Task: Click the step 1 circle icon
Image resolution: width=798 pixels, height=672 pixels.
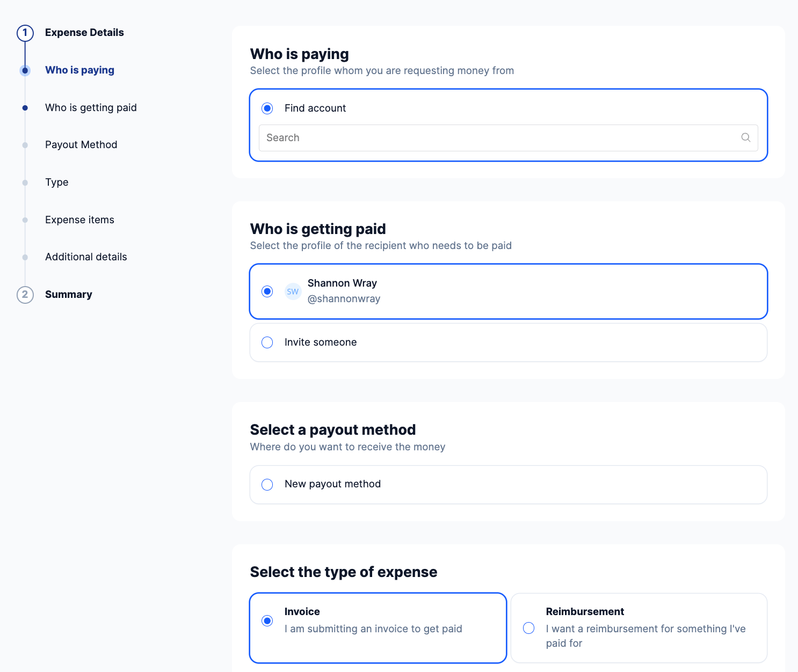Action: (x=25, y=33)
